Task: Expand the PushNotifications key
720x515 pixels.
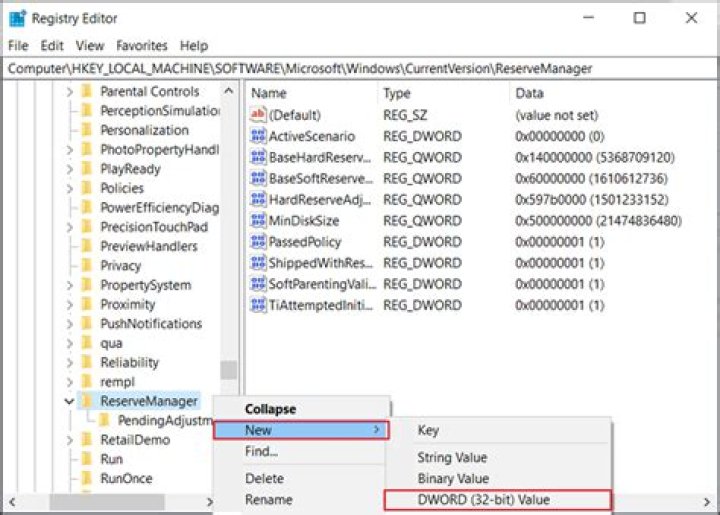Action: click(69, 324)
